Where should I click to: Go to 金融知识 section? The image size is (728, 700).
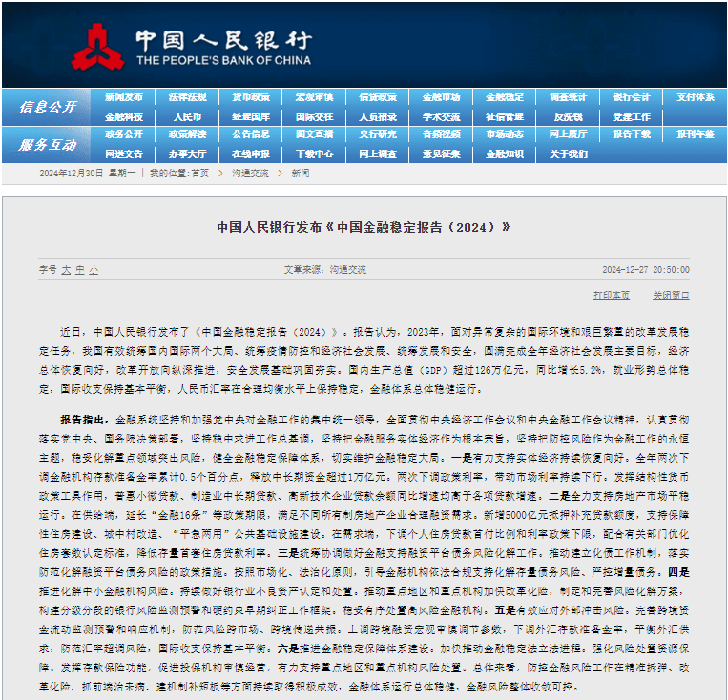pyautogui.click(x=505, y=154)
